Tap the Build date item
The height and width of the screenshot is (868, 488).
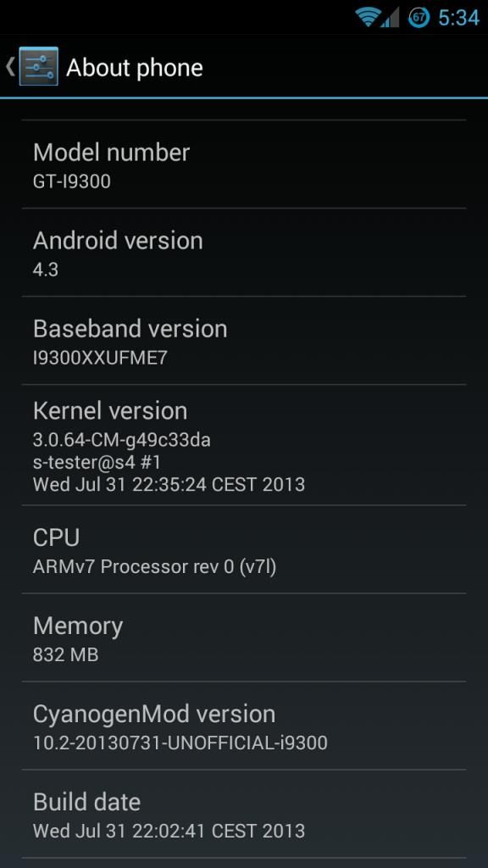pyautogui.click(x=244, y=813)
